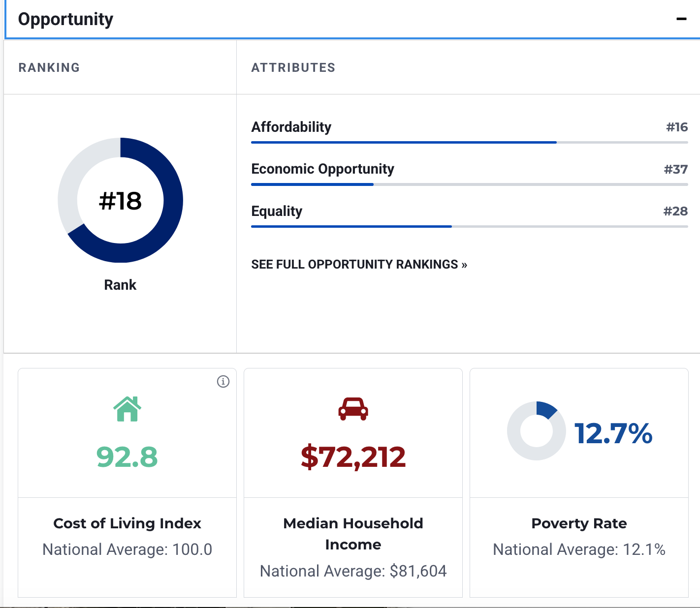Image resolution: width=700 pixels, height=608 pixels.
Task: Click the red car icon
Action: tap(353, 409)
